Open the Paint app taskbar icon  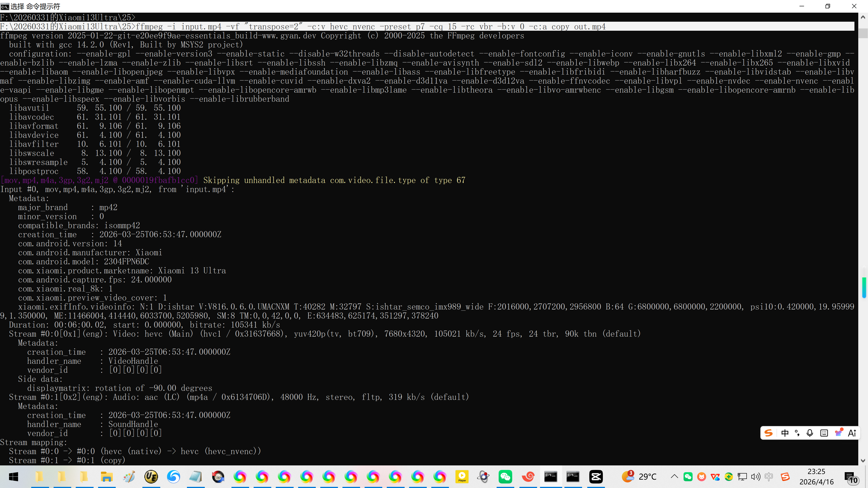(x=129, y=476)
